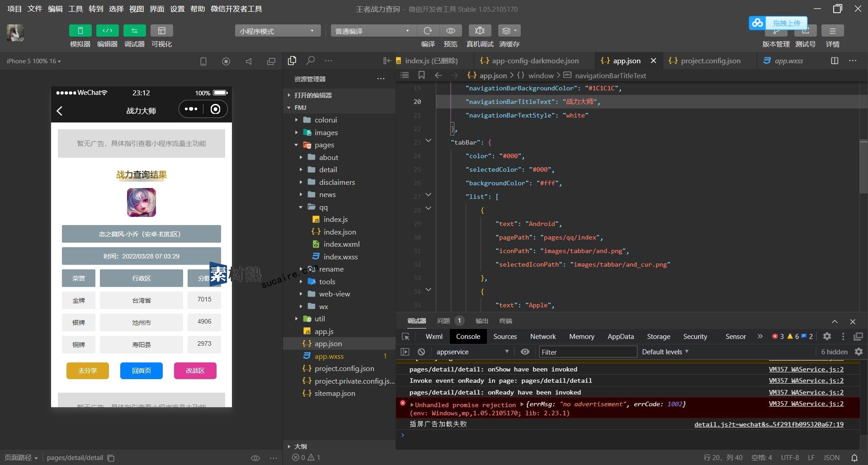The height and width of the screenshot is (465, 868).
Task: Fold the tabBar block at line 23
Action: 428,141
